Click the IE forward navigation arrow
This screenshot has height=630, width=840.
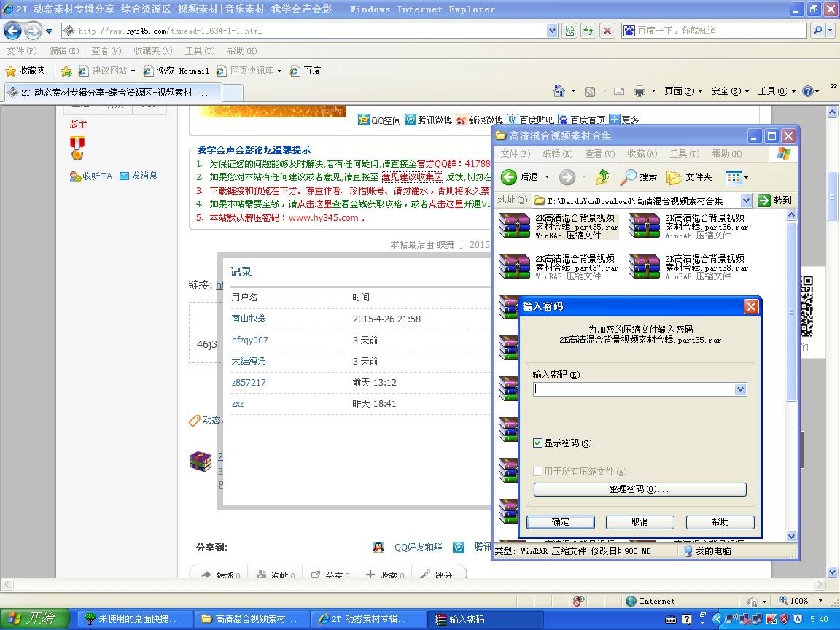point(34,31)
